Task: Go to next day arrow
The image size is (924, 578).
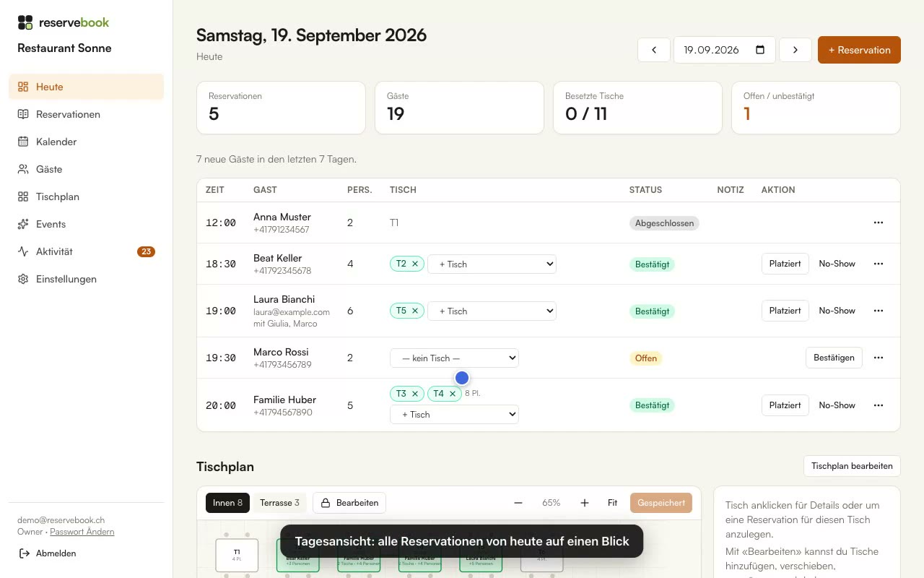Action: (796, 50)
